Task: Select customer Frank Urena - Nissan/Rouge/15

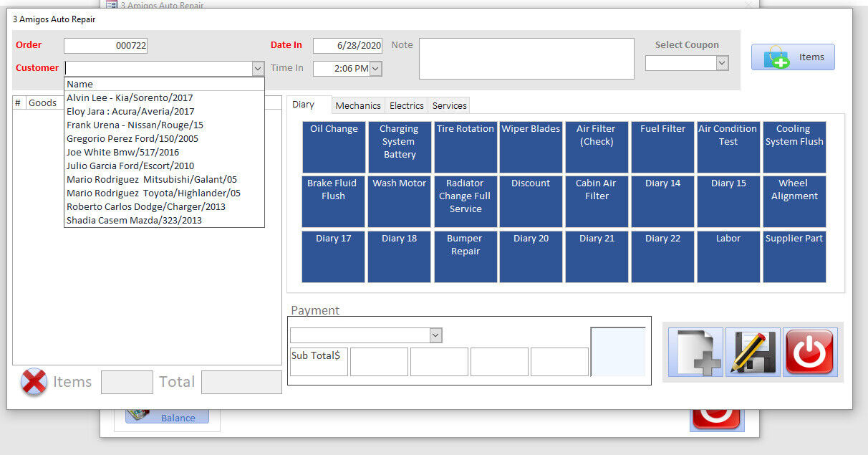Action: click(164, 125)
